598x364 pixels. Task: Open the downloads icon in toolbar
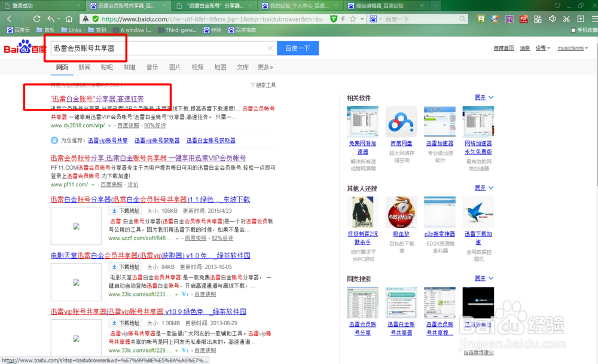[x=581, y=19]
